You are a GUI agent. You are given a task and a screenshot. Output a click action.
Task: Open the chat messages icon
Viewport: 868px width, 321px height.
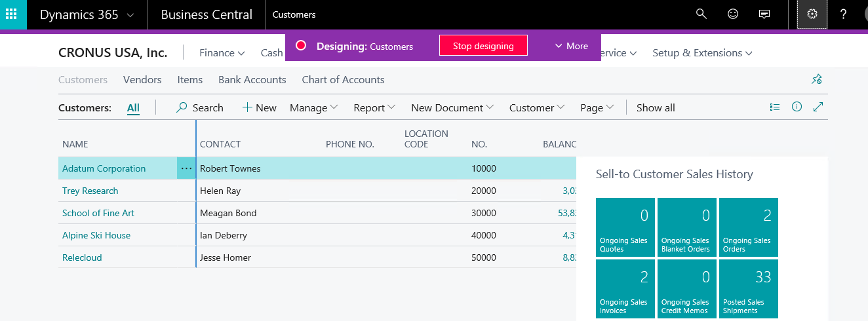[x=764, y=14]
